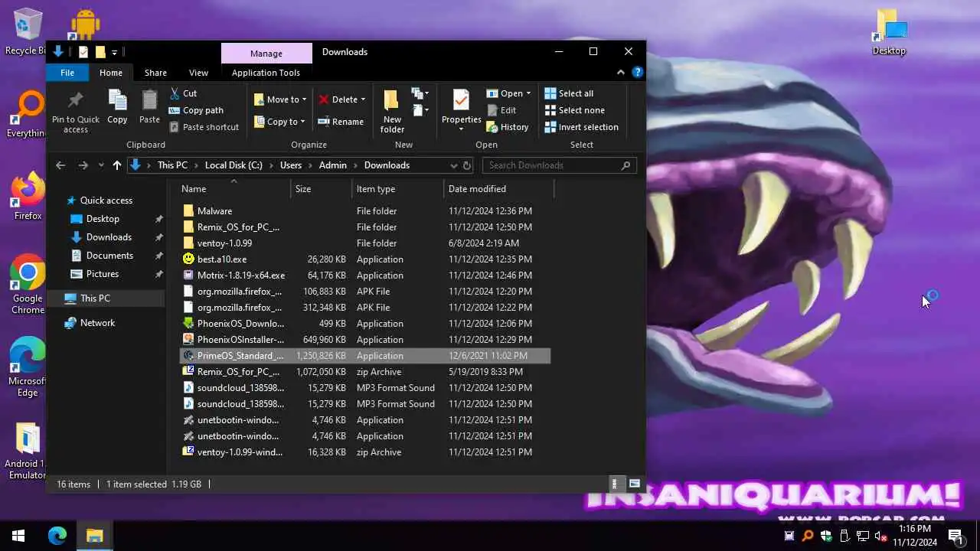980x551 pixels.
Task: Click Select none in the ribbon
Action: (x=574, y=110)
